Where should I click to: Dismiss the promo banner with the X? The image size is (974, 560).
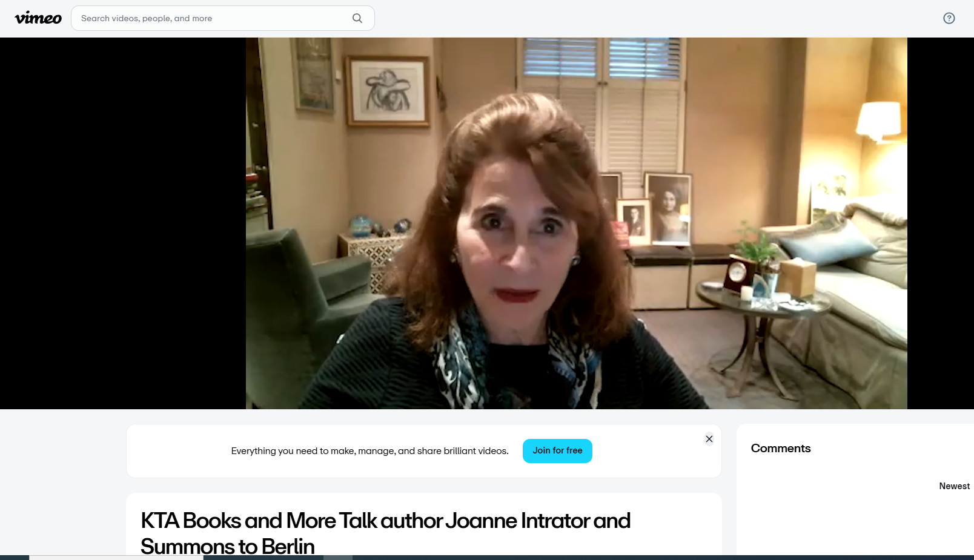pos(709,439)
